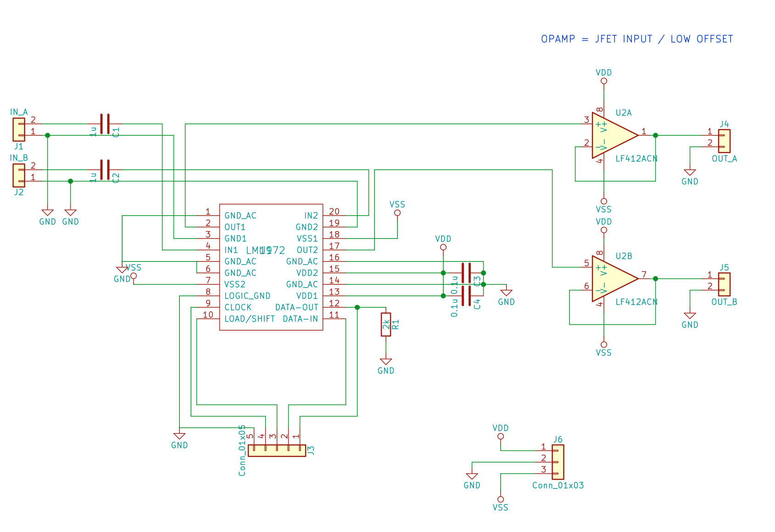The image size is (775, 532).
Task: Click the LM1972 chip body
Action: tap(271, 267)
